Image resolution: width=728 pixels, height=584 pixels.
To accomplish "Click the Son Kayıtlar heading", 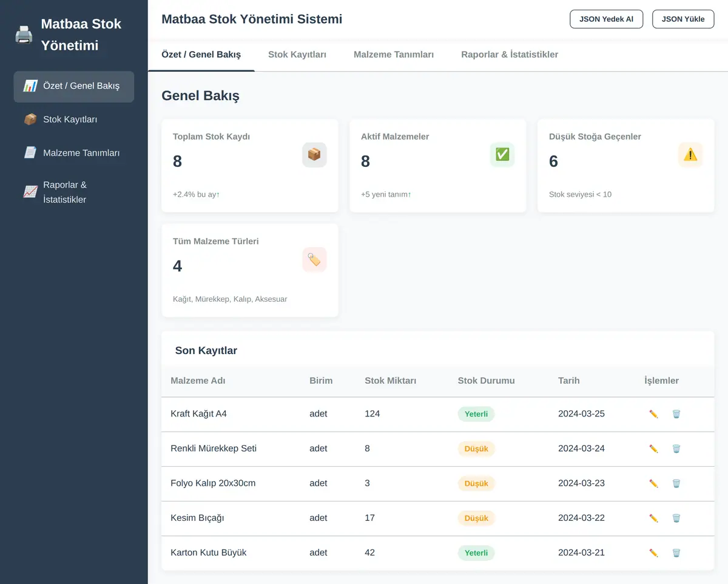I will (206, 350).
